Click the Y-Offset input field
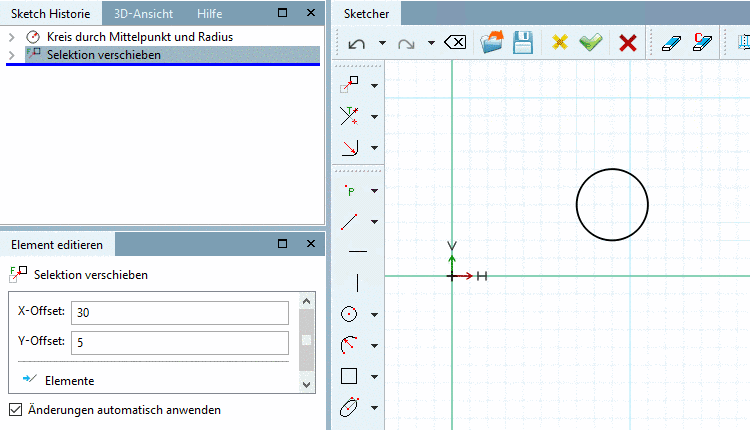Viewport: 750px width, 430px height. point(180,343)
